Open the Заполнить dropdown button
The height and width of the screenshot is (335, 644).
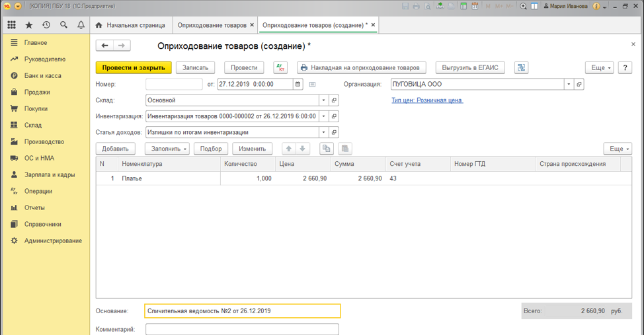click(x=167, y=149)
